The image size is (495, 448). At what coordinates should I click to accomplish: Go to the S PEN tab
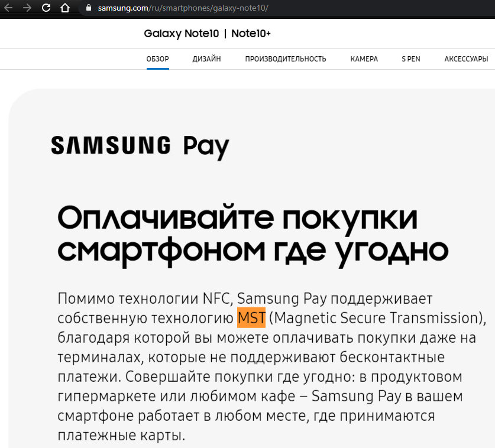click(410, 59)
